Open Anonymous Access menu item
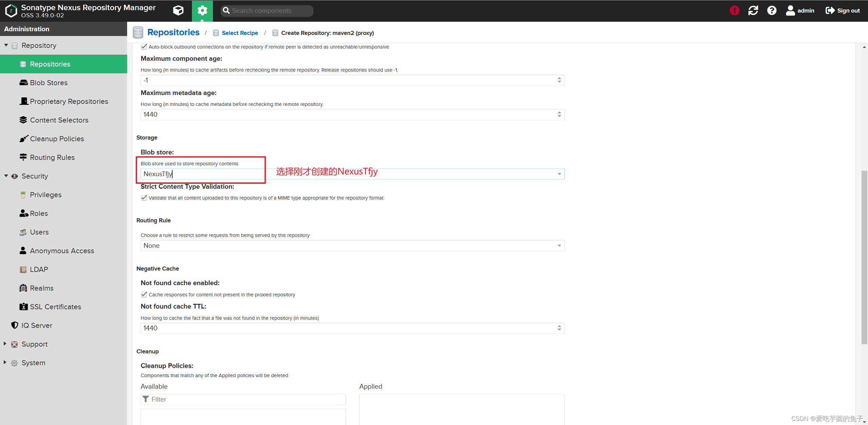Image resolution: width=868 pixels, height=425 pixels. coord(62,251)
